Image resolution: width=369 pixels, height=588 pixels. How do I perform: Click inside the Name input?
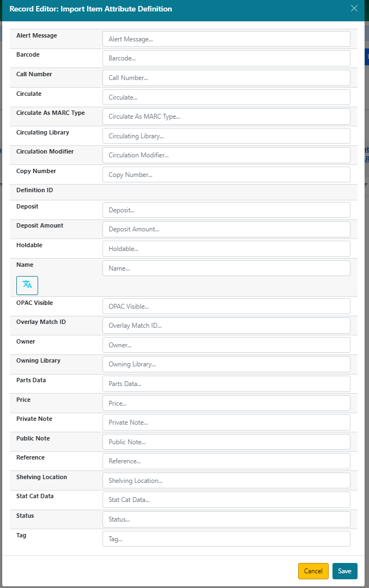pos(226,268)
